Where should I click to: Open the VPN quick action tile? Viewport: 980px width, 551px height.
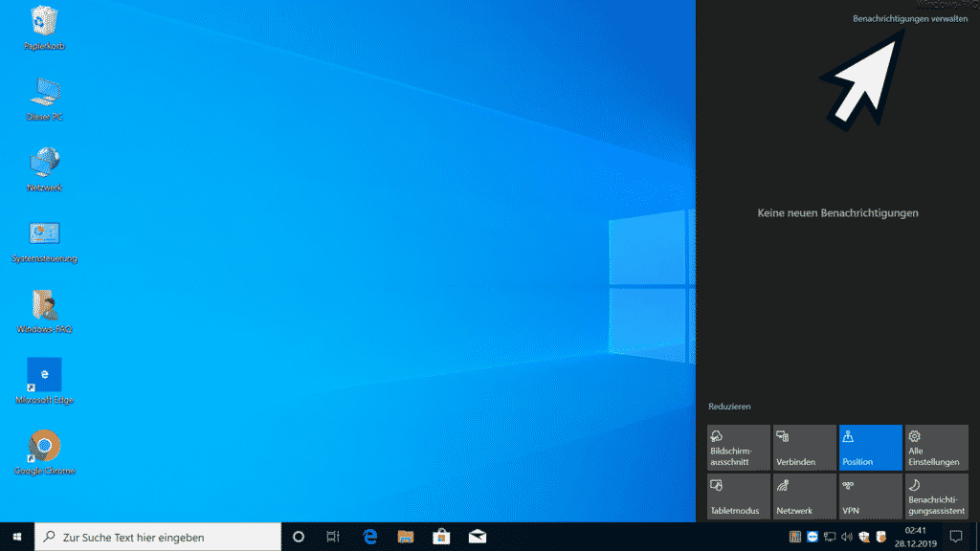tap(871, 496)
